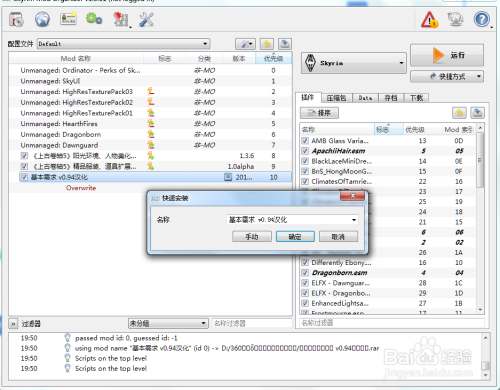Click the mod list tools dropdown icon
The image size is (500, 390).
246,44
